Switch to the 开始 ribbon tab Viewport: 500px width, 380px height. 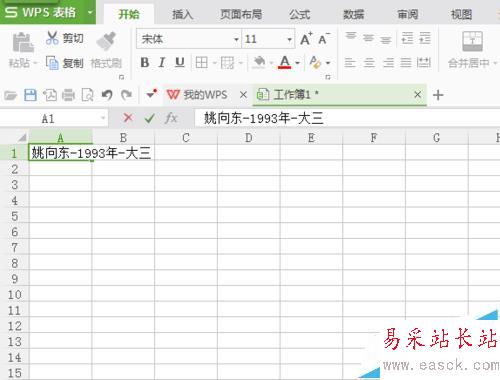129,14
